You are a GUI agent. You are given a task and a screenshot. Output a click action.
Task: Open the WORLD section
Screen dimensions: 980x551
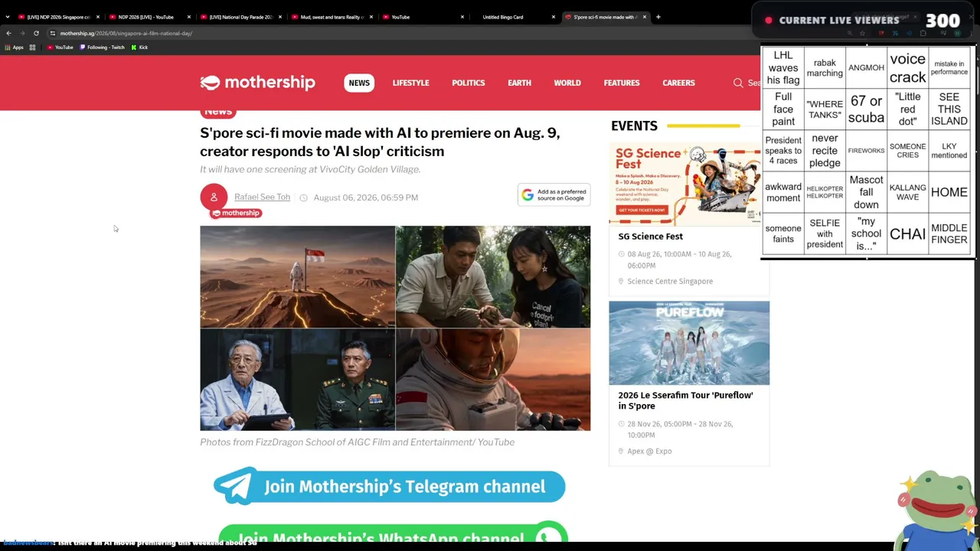[x=567, y=83]
